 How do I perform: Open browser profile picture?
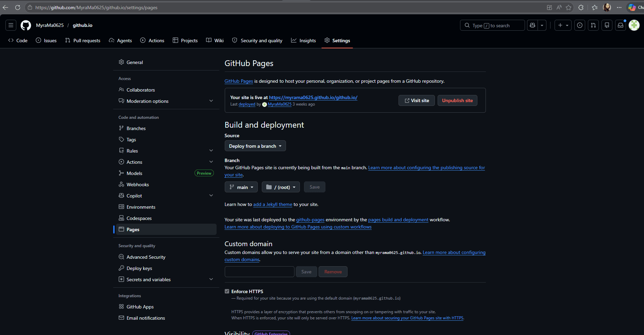click(x=607, y=7)
